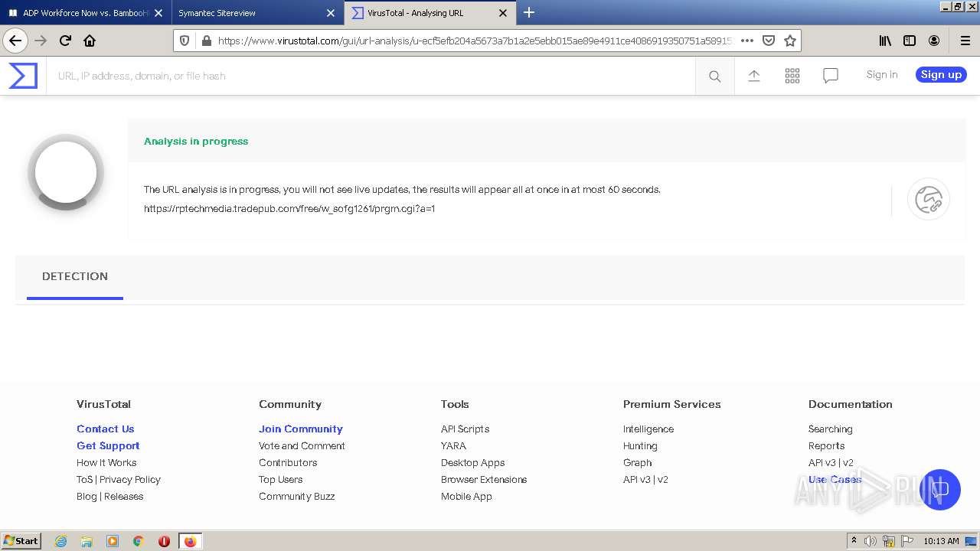Open the Hunting link

(640, 445)
